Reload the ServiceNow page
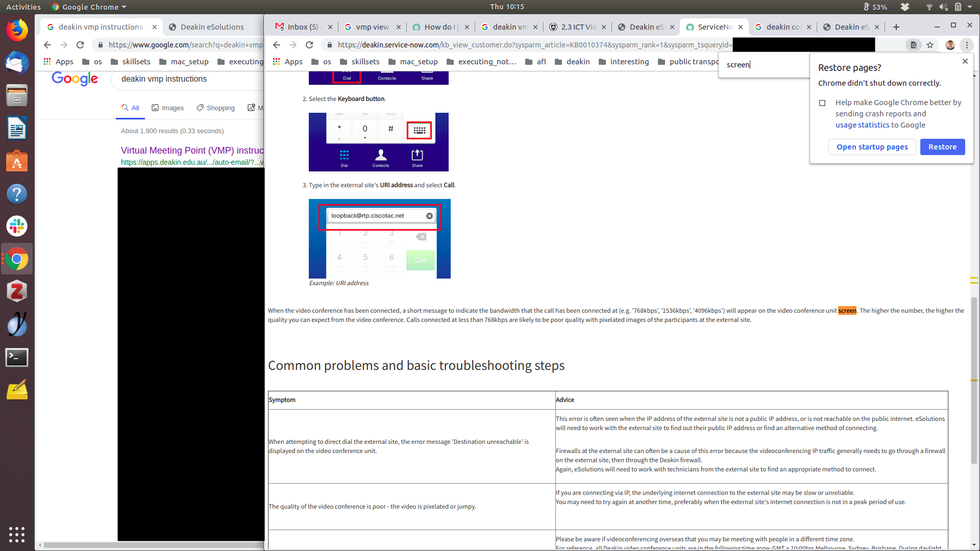This screenshot has height=551, width=980. (309, 45)
